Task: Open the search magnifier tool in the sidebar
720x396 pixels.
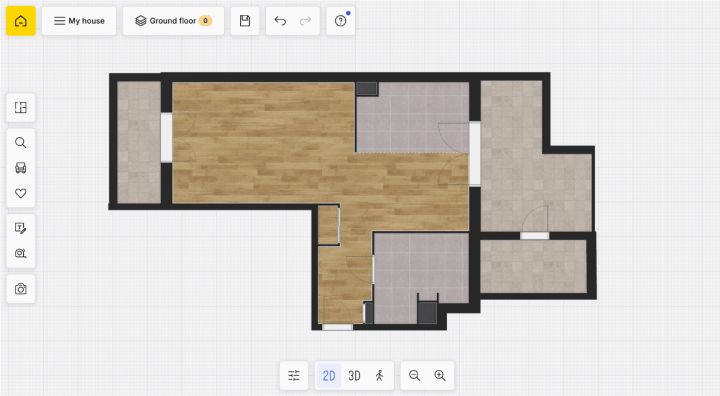Action: click(21, 142)
